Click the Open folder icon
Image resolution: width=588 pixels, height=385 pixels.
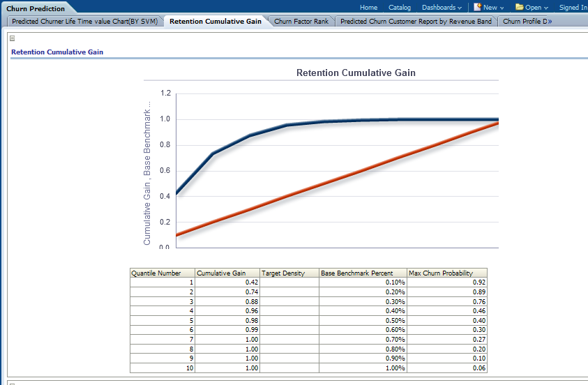point(519,7)
